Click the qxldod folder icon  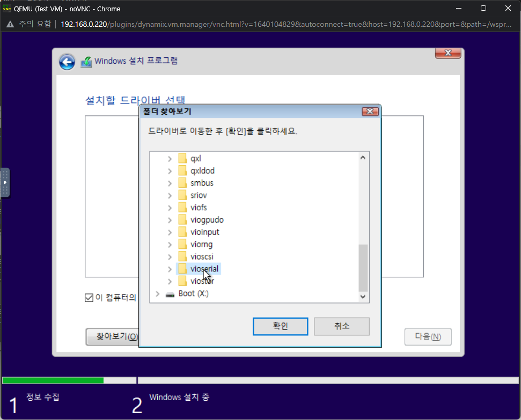coord(182,171)
